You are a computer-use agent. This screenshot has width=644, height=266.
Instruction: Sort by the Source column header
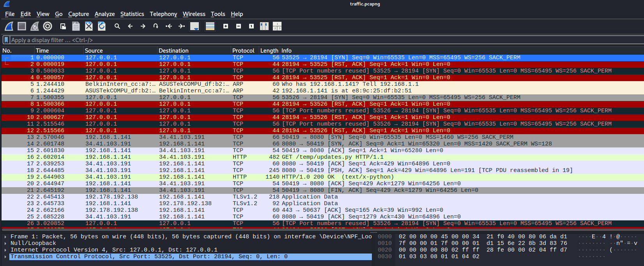click(120, 51)
